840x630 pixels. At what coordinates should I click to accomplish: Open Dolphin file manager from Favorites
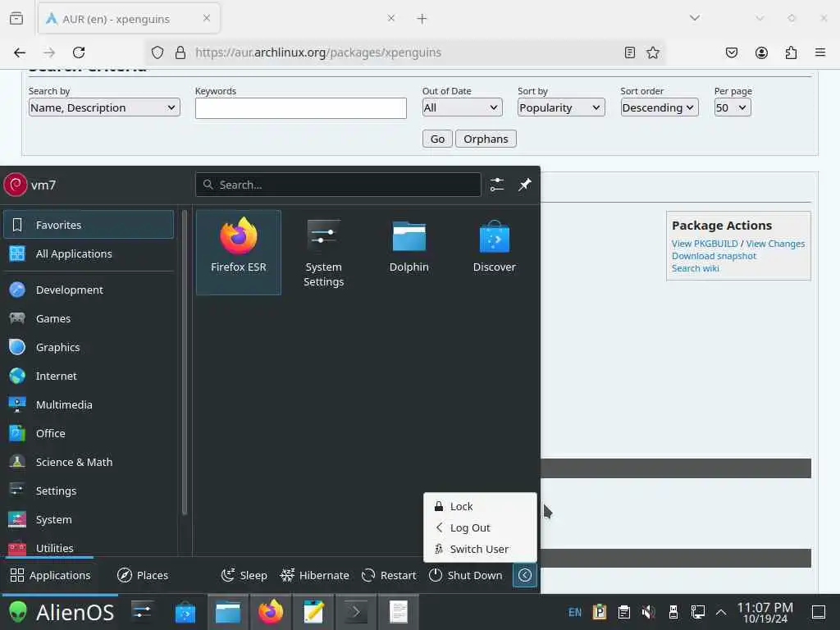(x=409, y=253)
